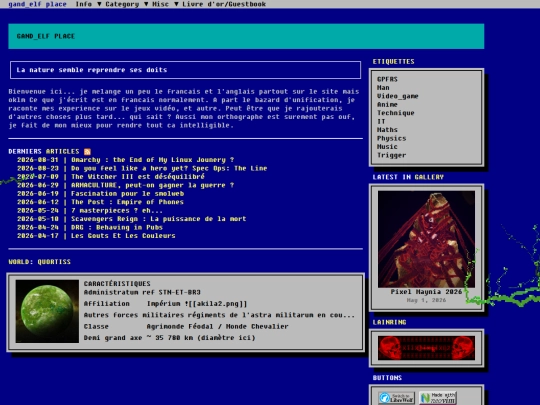Select the Physics tag

pos(391,138)
